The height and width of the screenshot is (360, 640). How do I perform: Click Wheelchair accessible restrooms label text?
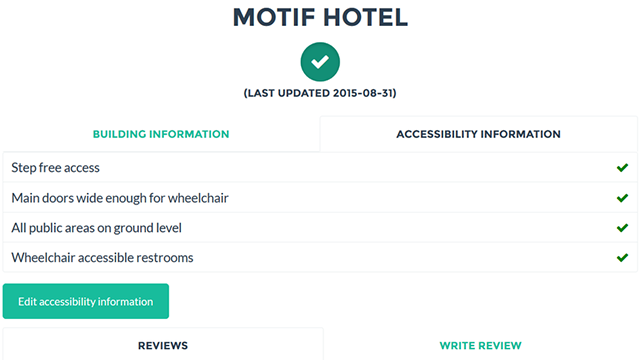tap(102, 258)
